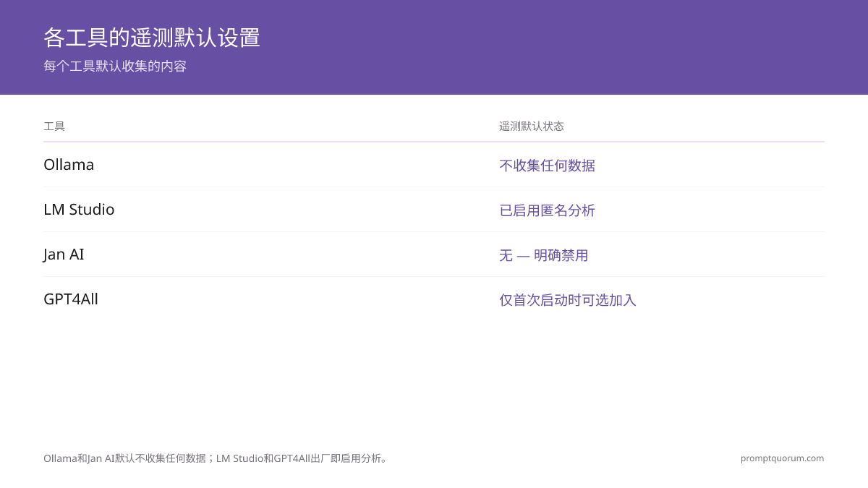The width and height of the screenshot is (868, 488).
Task: Click the 无 — 明确禁用 status cell
Action: tap(544, 255)
